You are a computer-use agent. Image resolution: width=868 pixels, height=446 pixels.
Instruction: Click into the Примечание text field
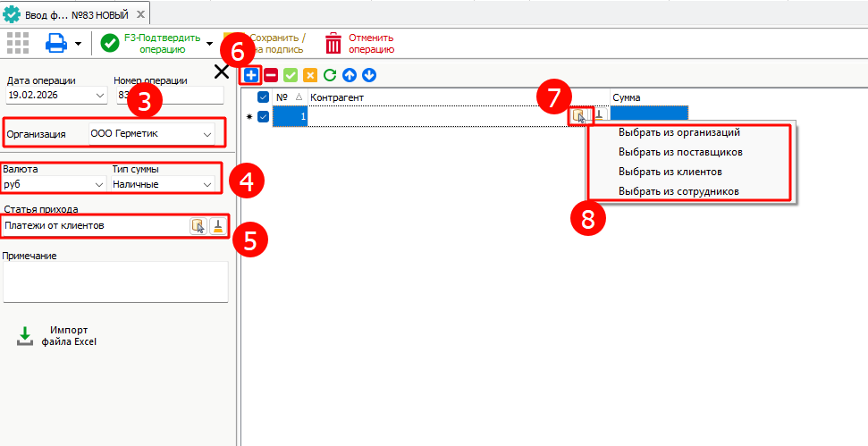[115, 282]
